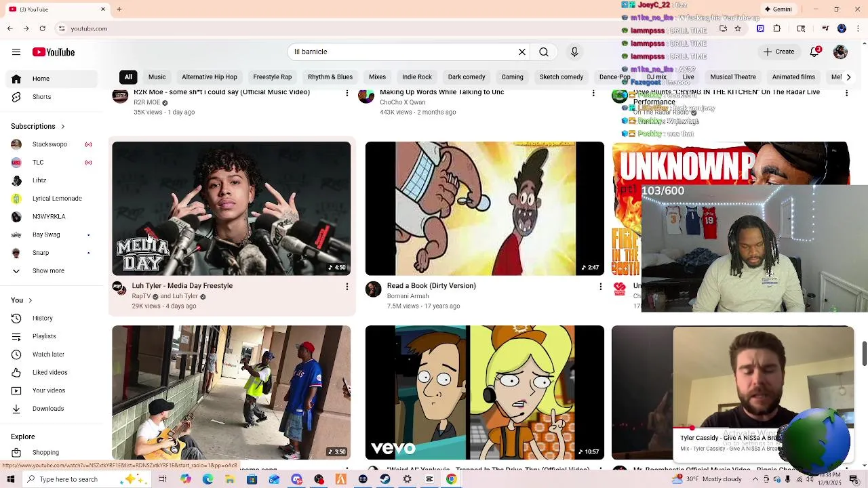Open History in the sidebar
This screenshot has width=868, height=488.
click(x=52, y=318)
